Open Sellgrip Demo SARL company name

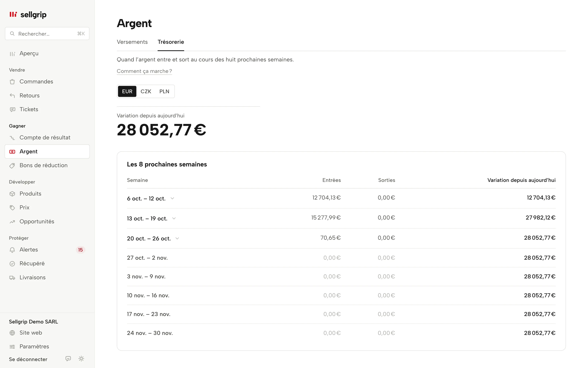tap(34, 321)
